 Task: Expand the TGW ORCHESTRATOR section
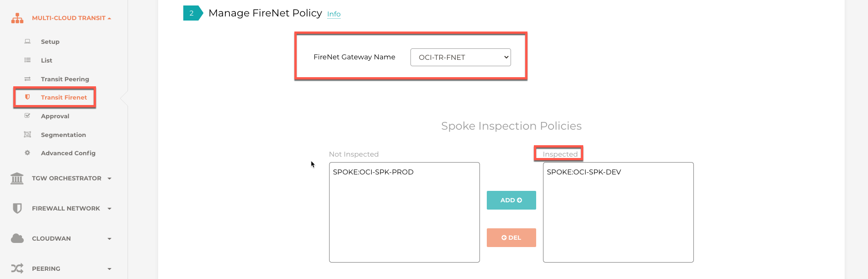tap(109, 179)
